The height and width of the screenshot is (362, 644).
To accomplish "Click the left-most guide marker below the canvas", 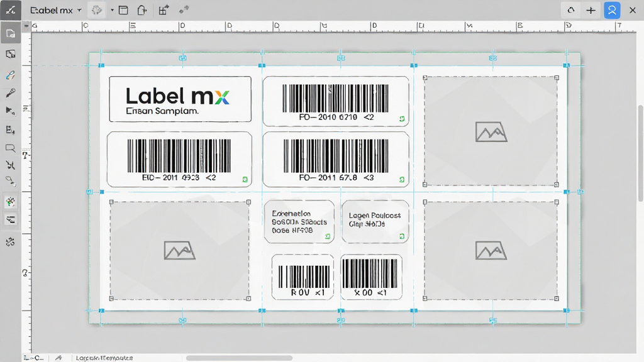I will pos(183,320).
